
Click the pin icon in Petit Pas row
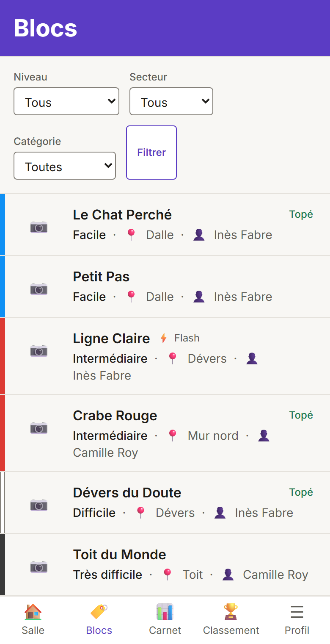131,297
